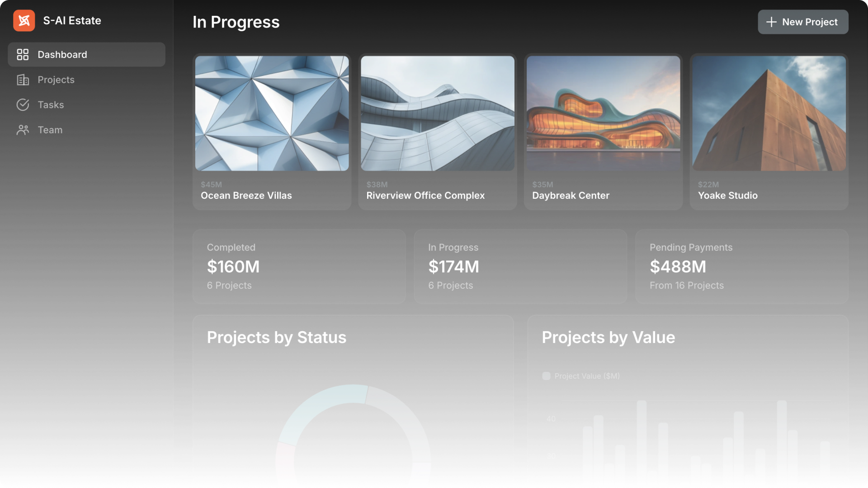
Task: Select the Team sidebar icon
Action: (x=22, y=129)
